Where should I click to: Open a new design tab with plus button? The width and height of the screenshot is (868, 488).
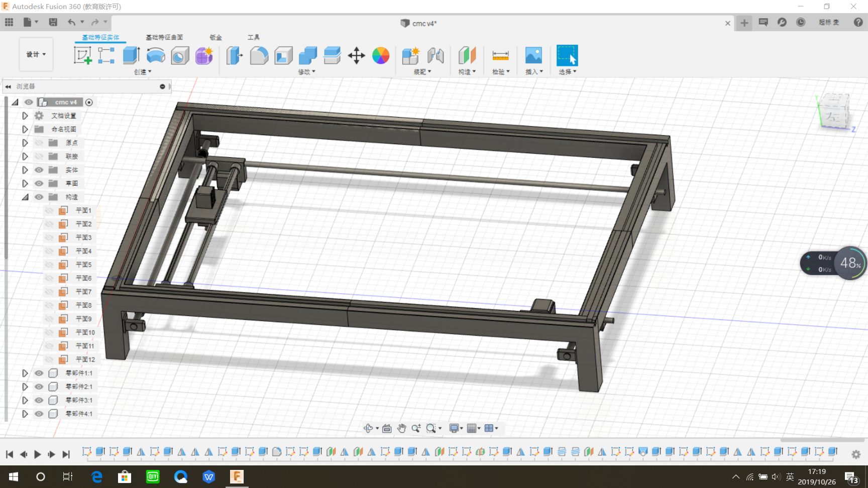(x=744, y=23)
